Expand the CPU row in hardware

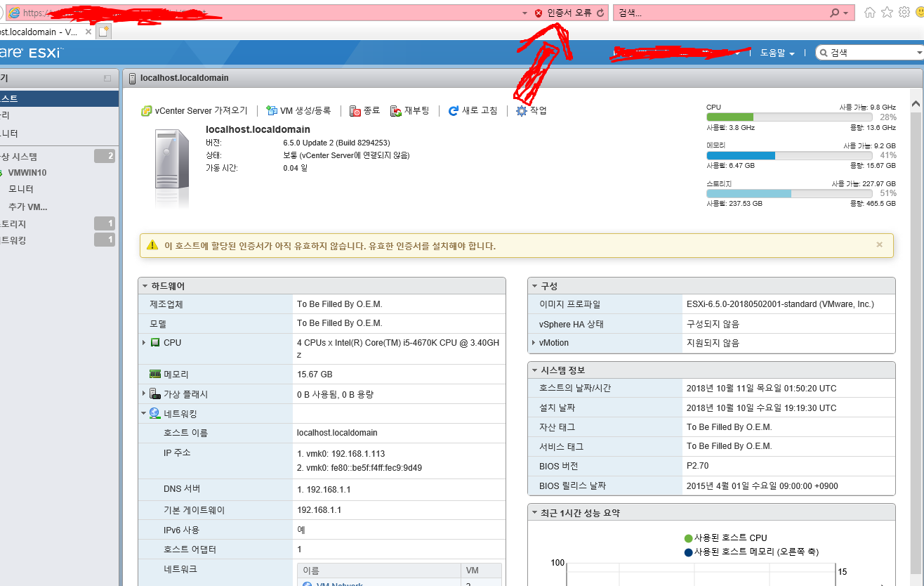(x=144, y=342)
